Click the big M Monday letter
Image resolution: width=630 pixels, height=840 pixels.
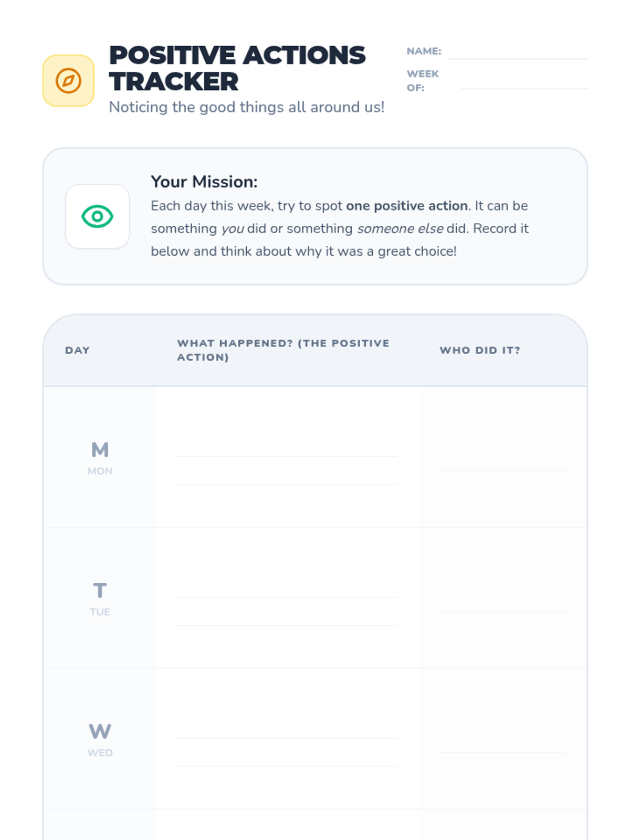[100, 449]
